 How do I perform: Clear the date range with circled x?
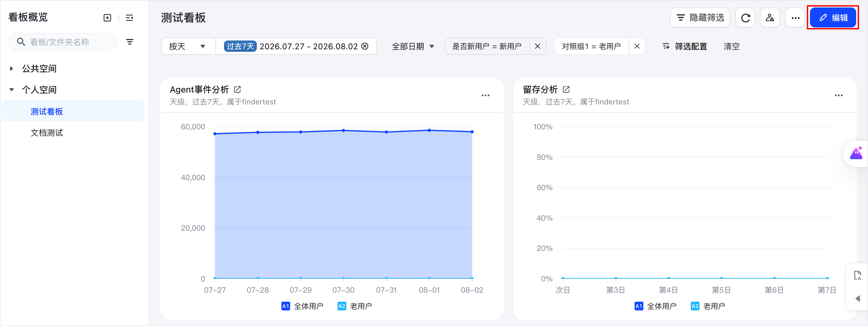(x=365, y=46)
